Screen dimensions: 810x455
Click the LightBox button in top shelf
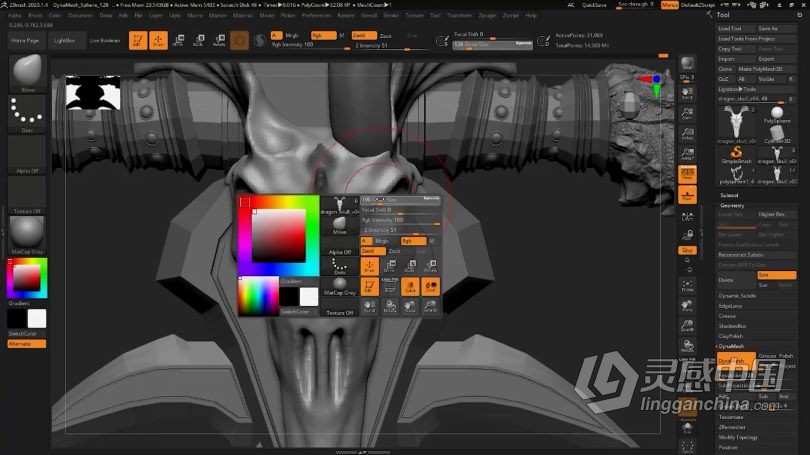point(65,40)
